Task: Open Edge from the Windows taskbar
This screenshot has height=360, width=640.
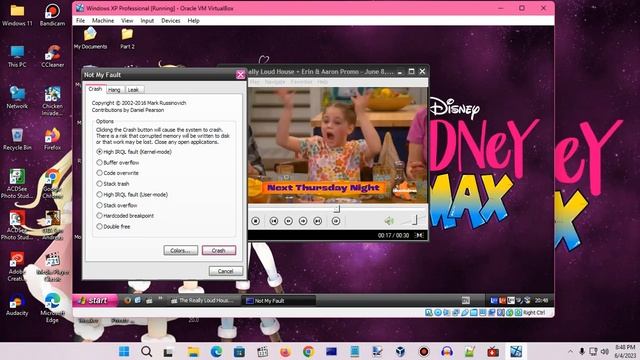Action: (216, 351)
